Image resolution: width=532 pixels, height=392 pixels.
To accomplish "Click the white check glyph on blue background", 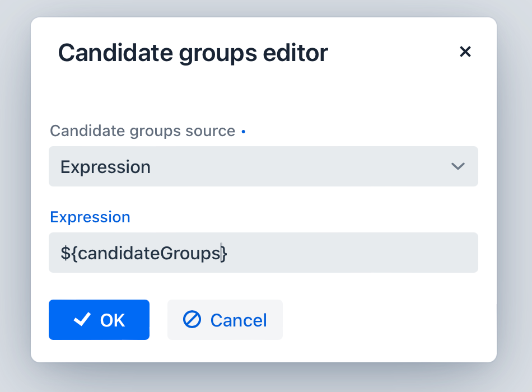I will 82,320.
